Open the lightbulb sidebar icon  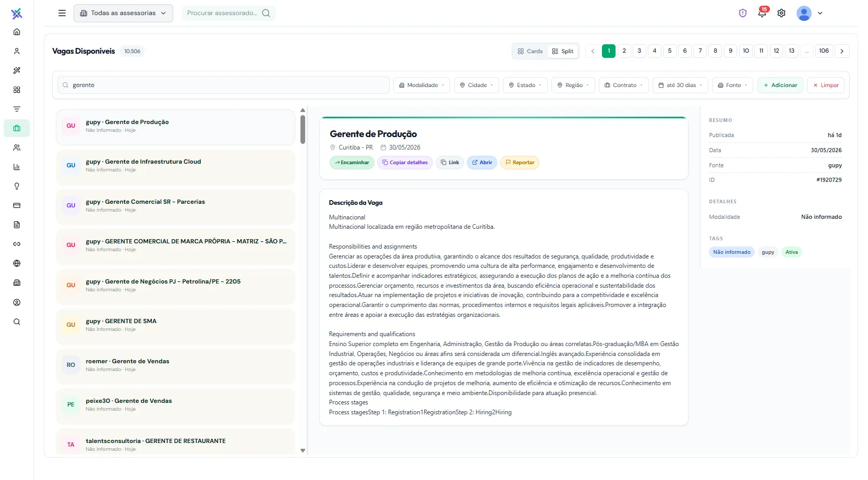[x=17, y=186]
